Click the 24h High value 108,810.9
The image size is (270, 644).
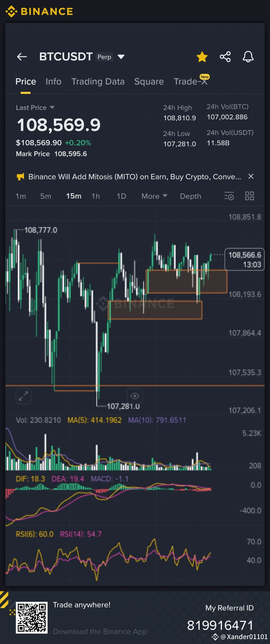point(180,118)
